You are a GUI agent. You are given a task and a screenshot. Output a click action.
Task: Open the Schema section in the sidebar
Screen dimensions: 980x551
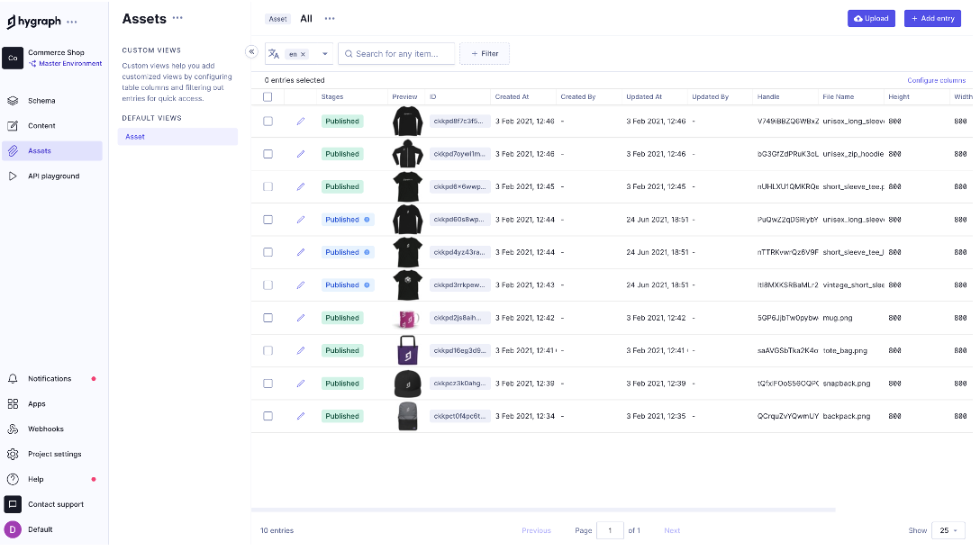[41, 101]
